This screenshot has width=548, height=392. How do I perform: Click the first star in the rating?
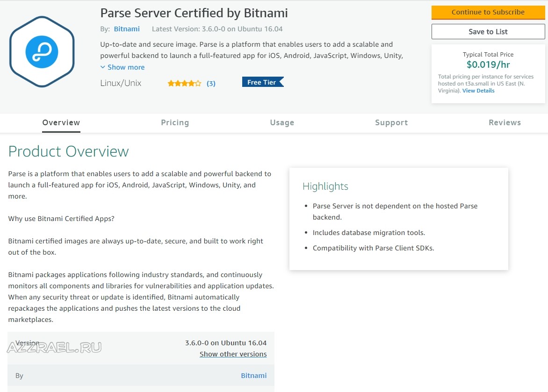(172, 83)
